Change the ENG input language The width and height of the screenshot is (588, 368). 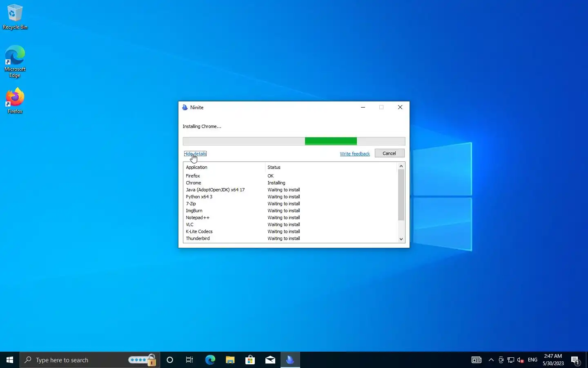(x=532, y=360)
